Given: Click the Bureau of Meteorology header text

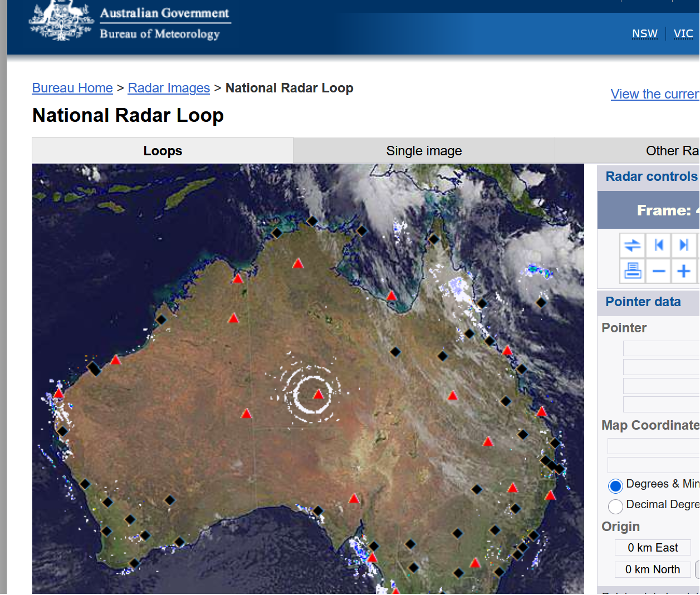Looking at the screenshot, I should point(160,34).
